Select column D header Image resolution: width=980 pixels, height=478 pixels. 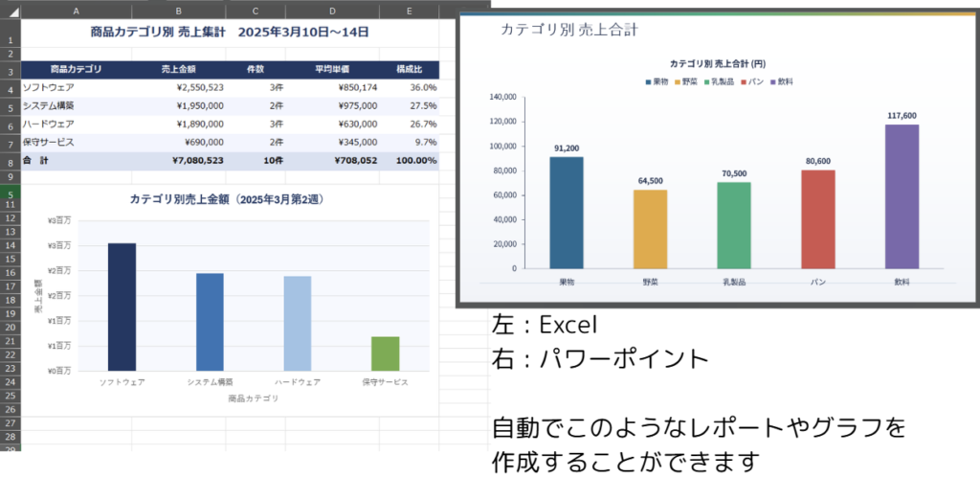click(x=331, y=11)
